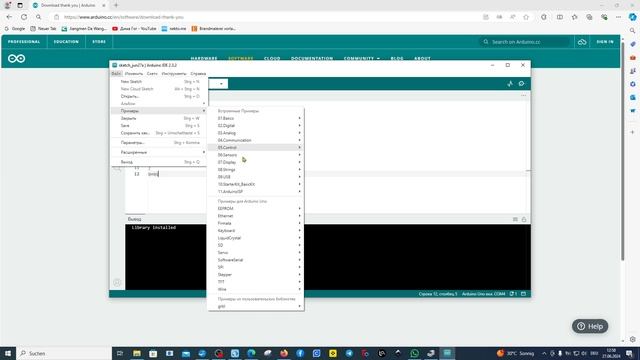Image resolution: width=640 pixels, height=360 pixels.
Task: Open the EEPROM library examples
Action: point(256,209)
